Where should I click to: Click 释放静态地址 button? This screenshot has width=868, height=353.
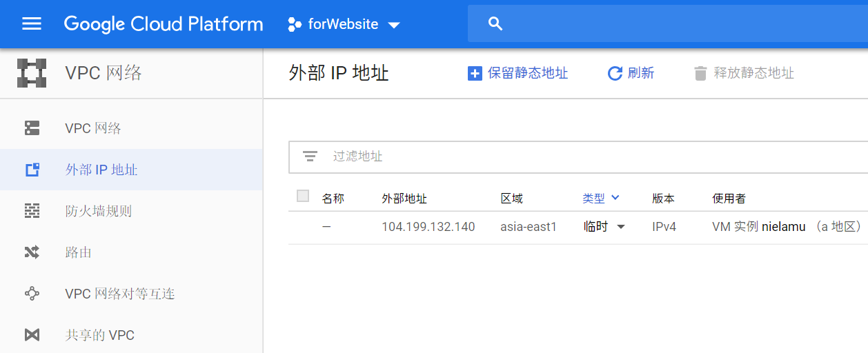[744, 73]
